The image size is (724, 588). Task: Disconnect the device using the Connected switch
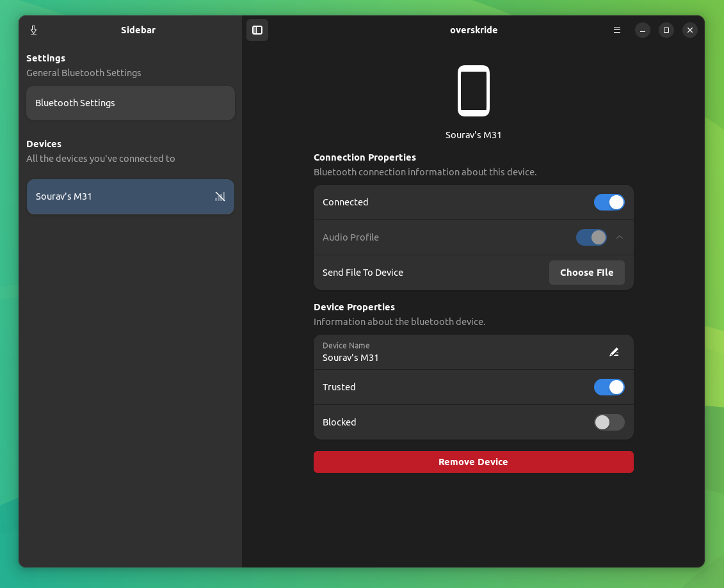click(x=609, y=202)
